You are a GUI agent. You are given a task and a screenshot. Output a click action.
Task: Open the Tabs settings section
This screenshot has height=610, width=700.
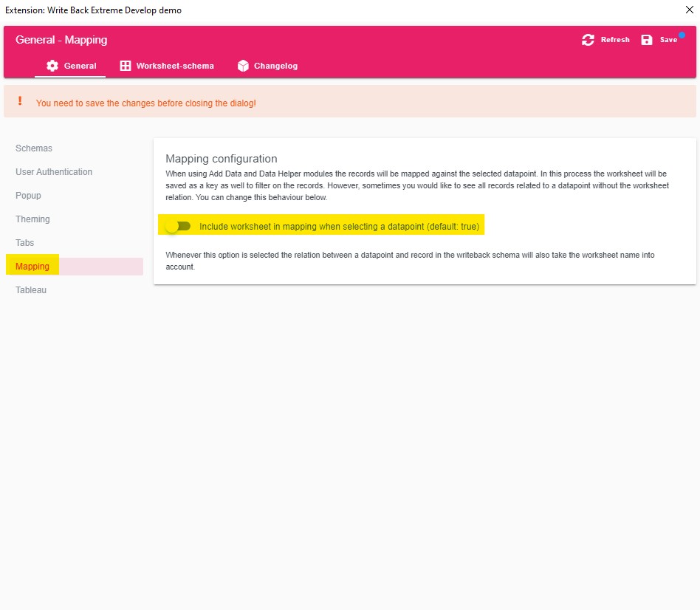tap(24, 243)
